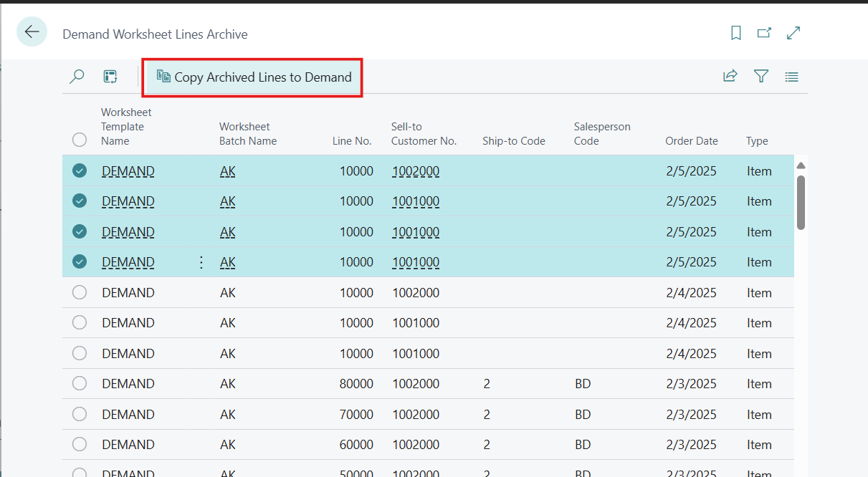Image resolution: width=868 pixels, height=477 pixels.
Task: Bookmark this page with the bookmark icon
Action: 735,33
